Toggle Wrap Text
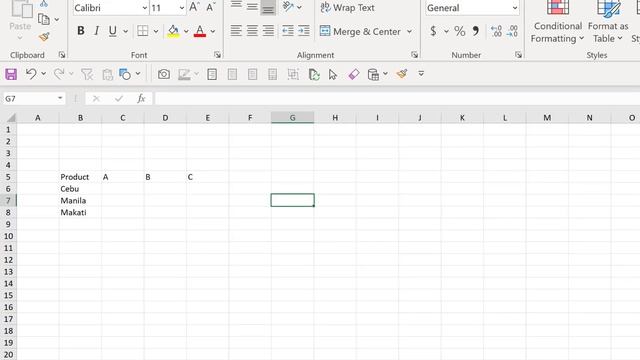 pos(347,7)
